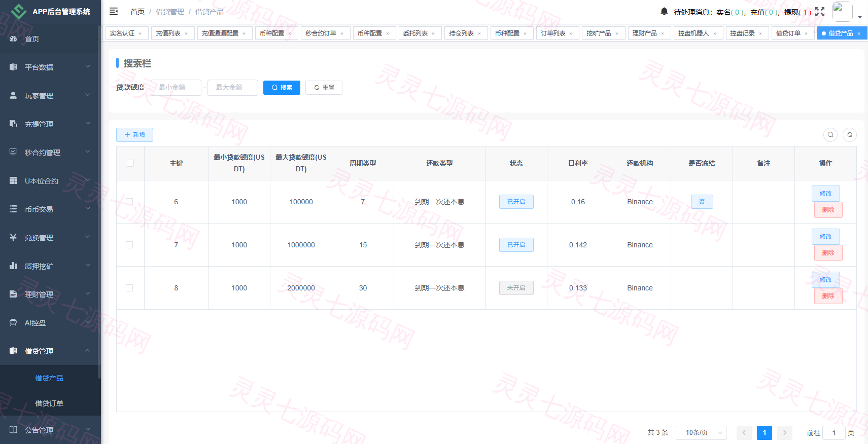Image resolution: width=868 pixels, height=444 pixels.
Task: Open the 10条/页 page size dropdown
Action: [x=701, y=433]
